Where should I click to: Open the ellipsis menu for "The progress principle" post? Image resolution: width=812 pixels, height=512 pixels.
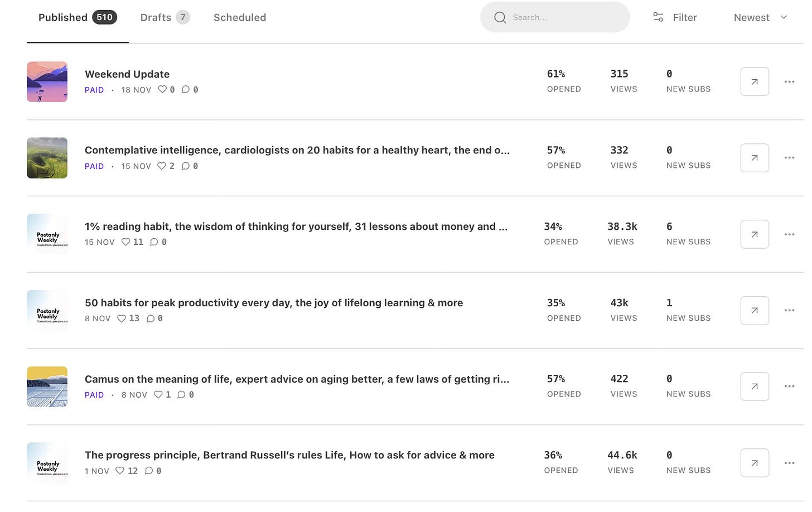pos(789,463)
